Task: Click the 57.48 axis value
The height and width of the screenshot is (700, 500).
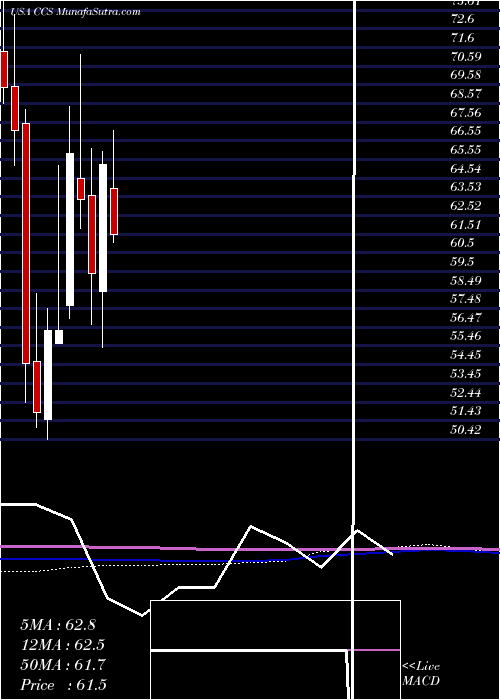Action: [x=466, y=299]
